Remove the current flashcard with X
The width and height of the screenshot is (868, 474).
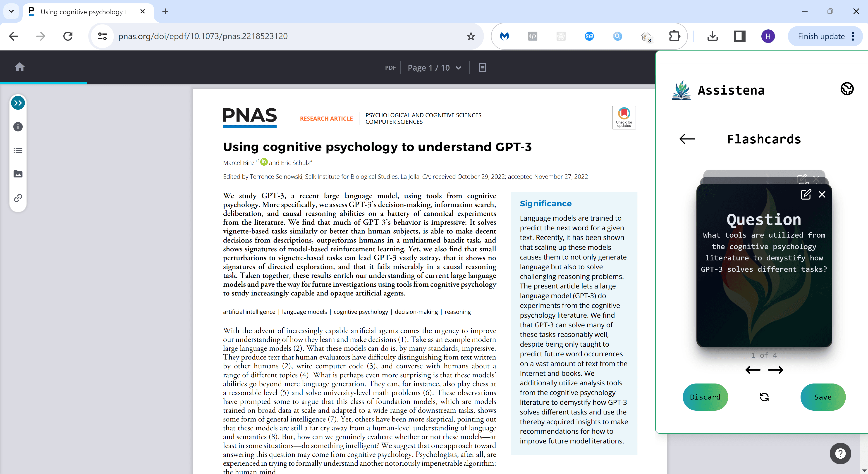click(x=822, y=194)
